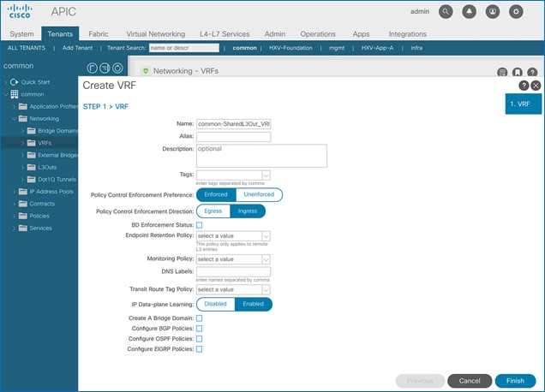Close the Create VRF dialog
This screenshot has width=545, height=392.
click(x=536, y=86)
